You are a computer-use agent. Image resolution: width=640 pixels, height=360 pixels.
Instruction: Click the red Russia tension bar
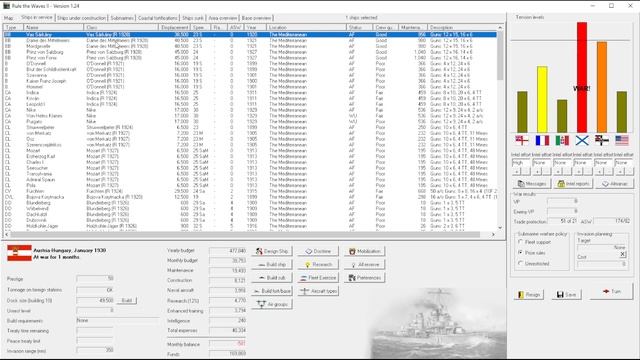coord(582,77)
